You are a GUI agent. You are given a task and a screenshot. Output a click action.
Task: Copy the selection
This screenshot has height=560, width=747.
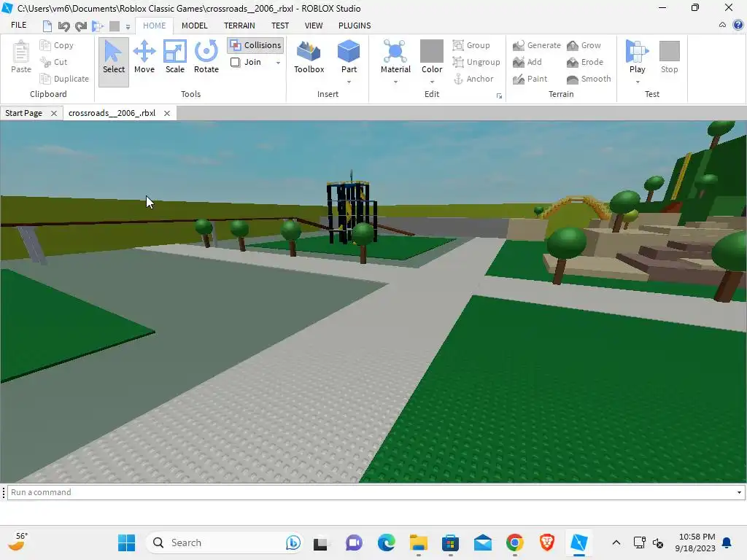click(57, 45)
